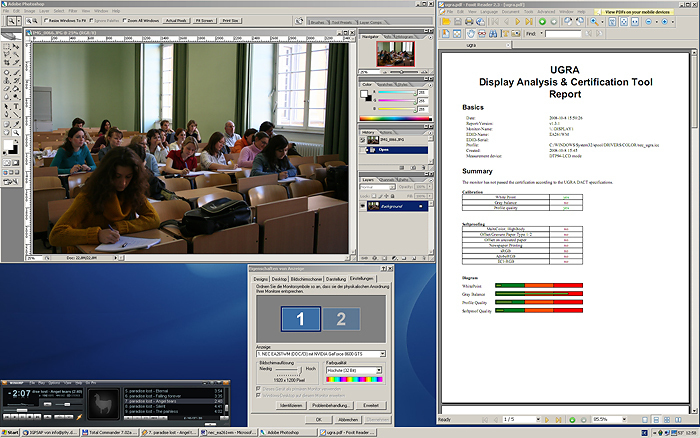Select the text selection tool in Foxit

505,33
